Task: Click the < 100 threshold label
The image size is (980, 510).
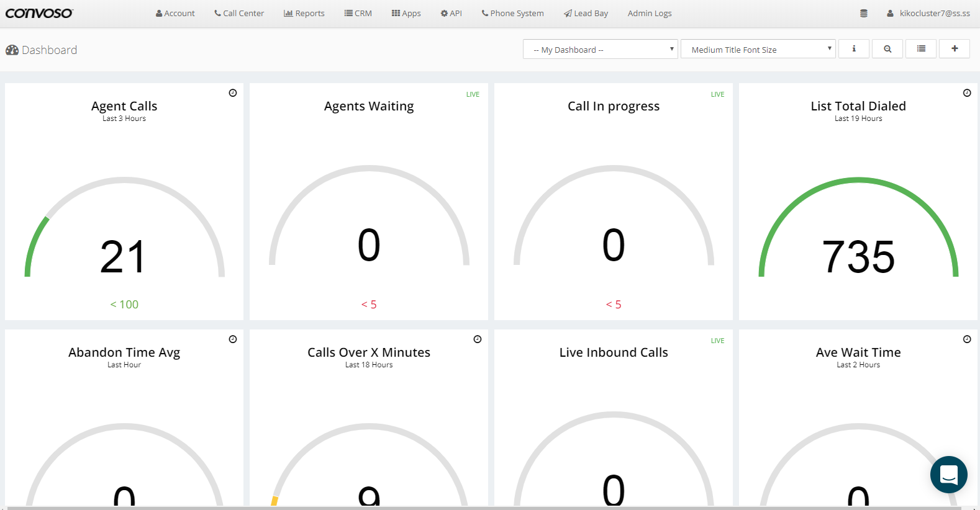Action: [124, 305]
